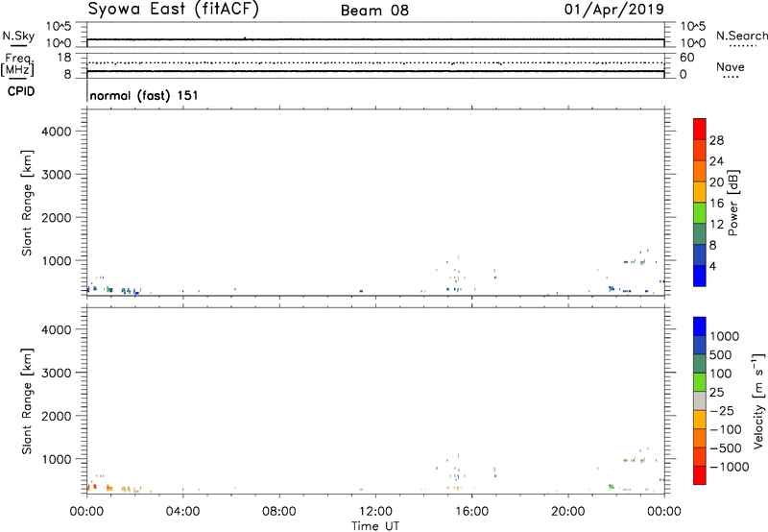The height and width of the screenshot is (532, 768).
Task: Pick the blue top Velocity colorbar segment
Action: [x=700, y=328]
